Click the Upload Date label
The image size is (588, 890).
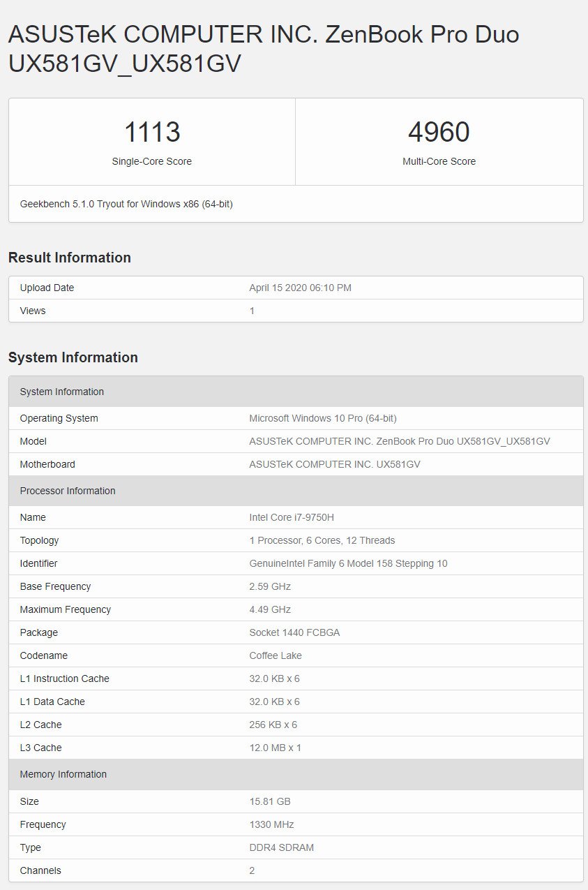point(47,288)
